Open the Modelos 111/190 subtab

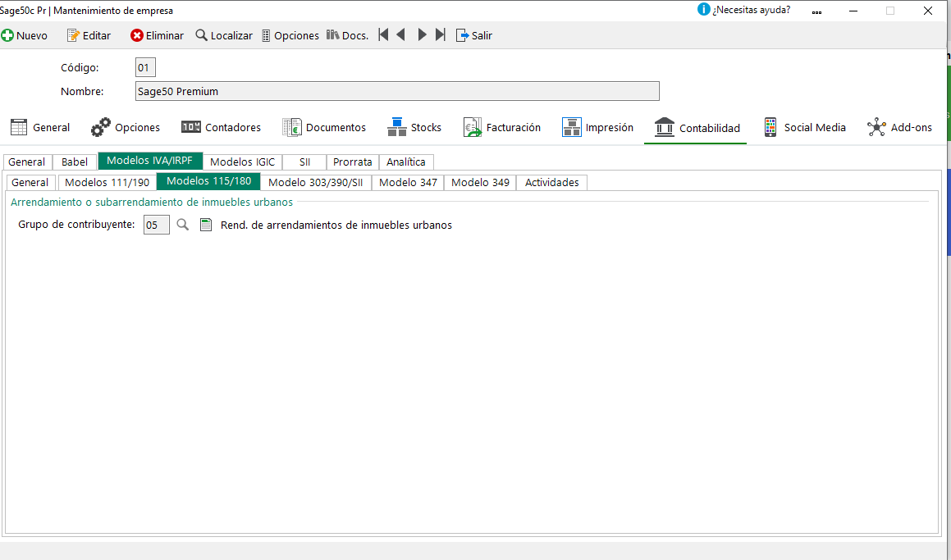[x=107, y=182]
